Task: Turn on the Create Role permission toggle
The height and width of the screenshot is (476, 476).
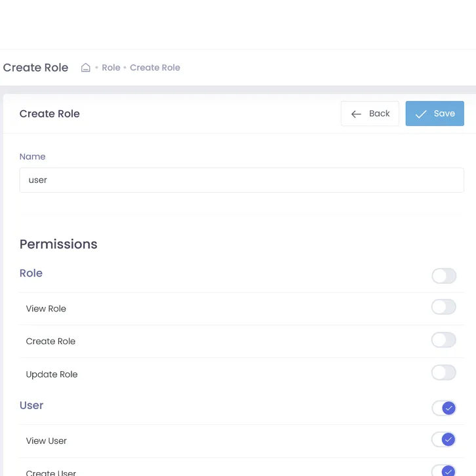Action: (443, 340)
